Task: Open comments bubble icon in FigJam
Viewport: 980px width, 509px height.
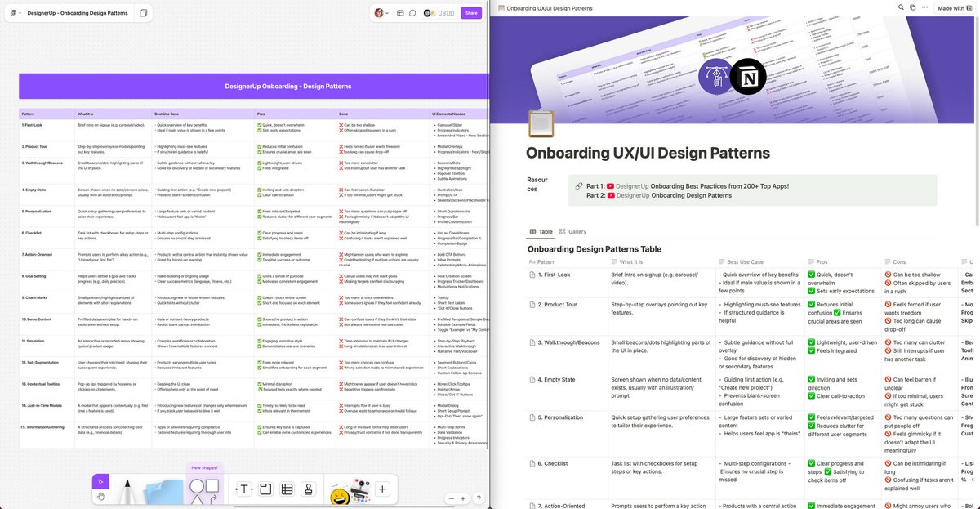Action: 412,13
